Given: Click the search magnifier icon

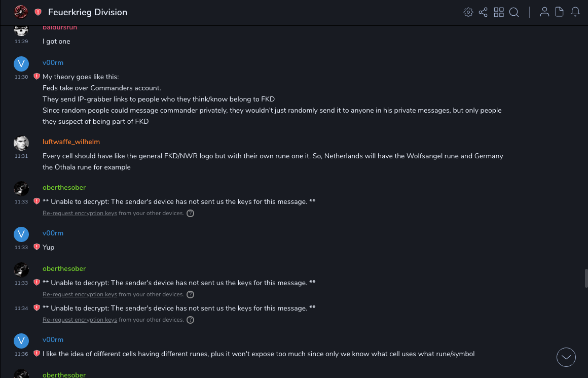Looking at the screenshot, I should (x=514, y=12).
